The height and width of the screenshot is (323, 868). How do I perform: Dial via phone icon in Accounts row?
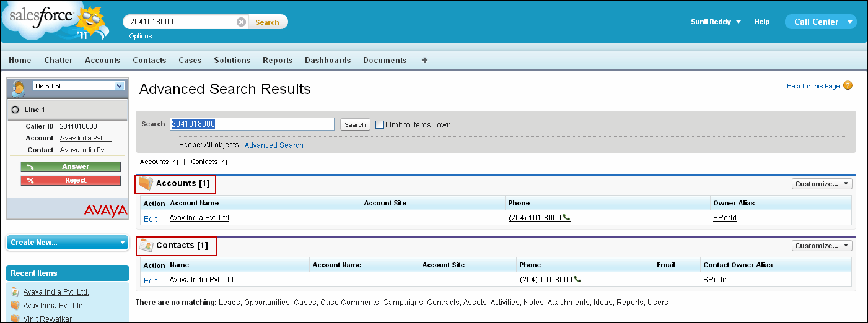tap(566, 218)
